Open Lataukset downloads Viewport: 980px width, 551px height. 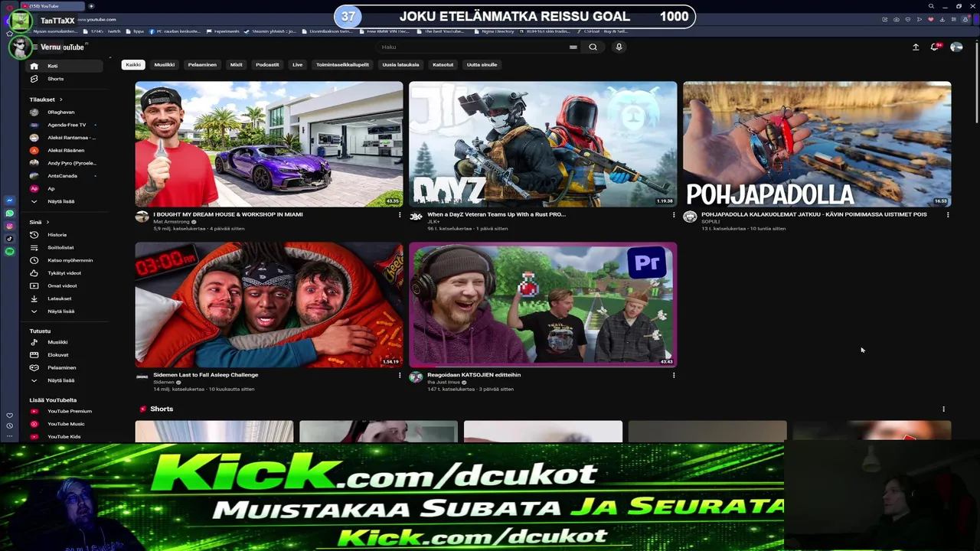coord(65,298)
